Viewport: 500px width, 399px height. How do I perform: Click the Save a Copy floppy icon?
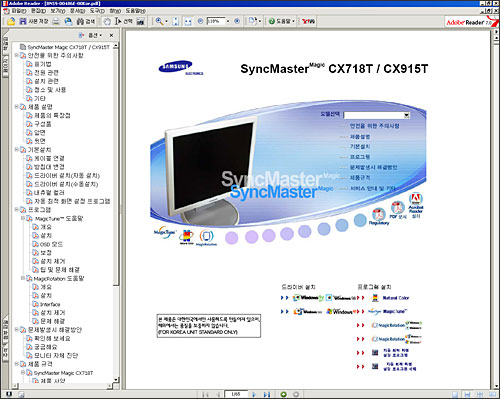click(x=23, y=21)
